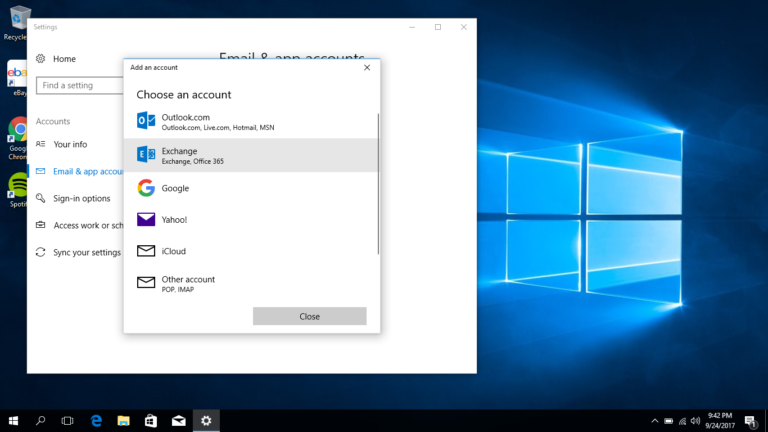Open the Action Center notifications icon
This screenshot has height=432, width=768.
(x=750, y=421)
